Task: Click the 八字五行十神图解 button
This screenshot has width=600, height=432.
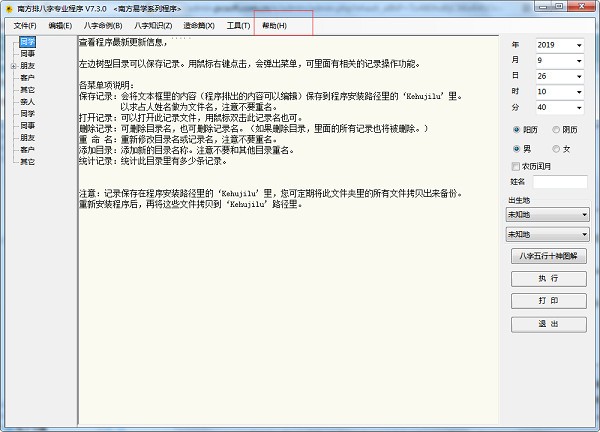Action: pyautogui.click(x=548, y=257)
